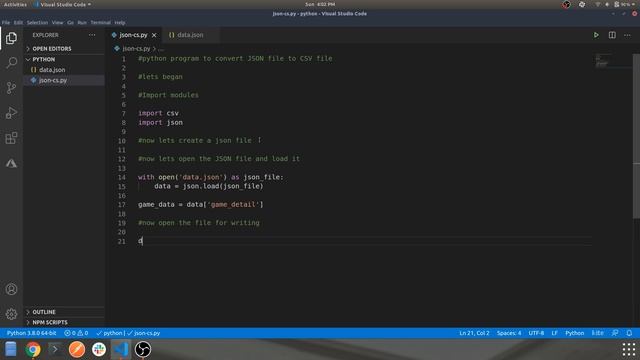
Task: Launch Google Chrome from the dock
Action: (33, 349)
